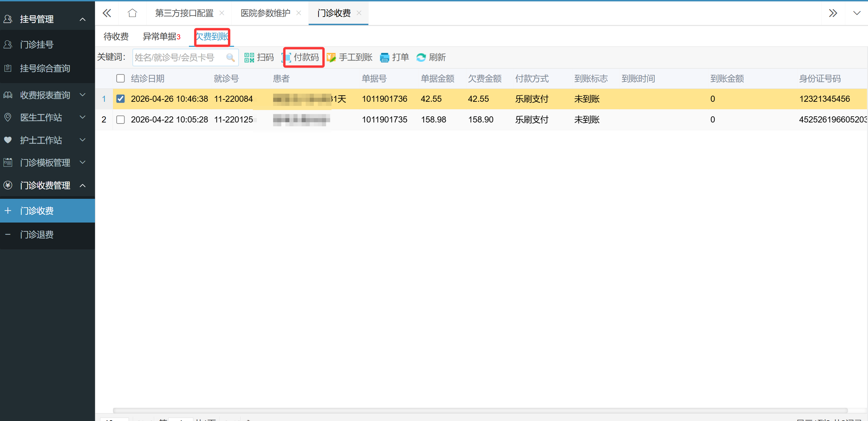Open 挂号综合查询 in sidebar

(45, 68)
